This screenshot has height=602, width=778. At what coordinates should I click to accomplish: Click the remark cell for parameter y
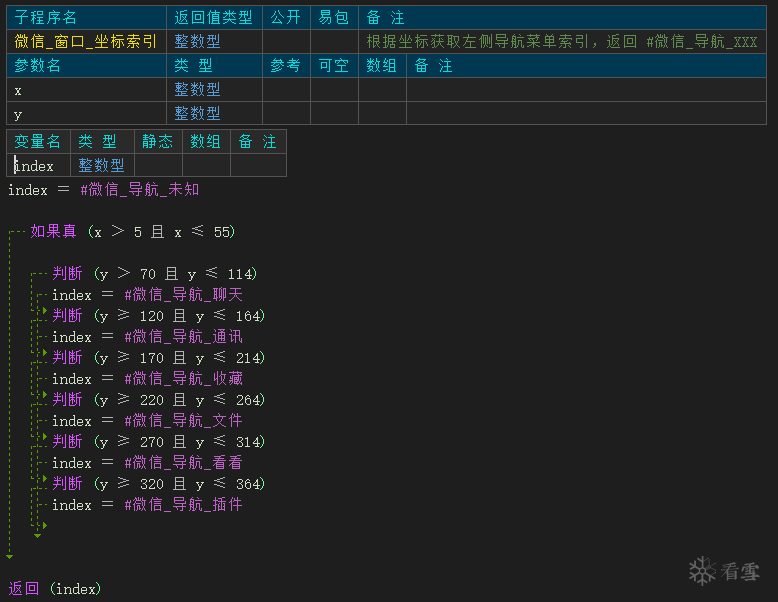tap(586, 113)
